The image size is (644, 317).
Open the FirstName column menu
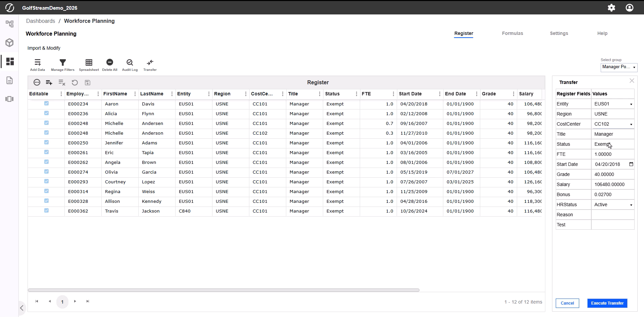pyautogui.click(x=135, y=94)
